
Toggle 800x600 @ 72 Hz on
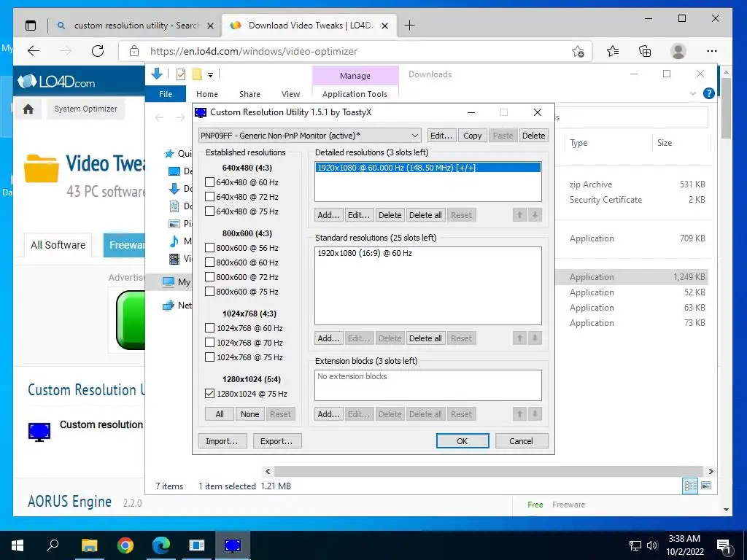click(209, 277)
